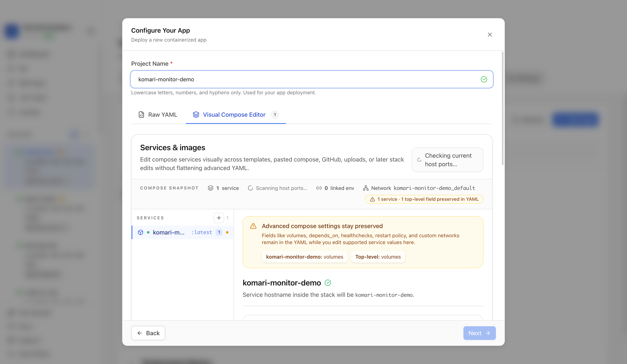
Task: Click green check beside komari-monitor-demo heading
Action: coord(328,283)
